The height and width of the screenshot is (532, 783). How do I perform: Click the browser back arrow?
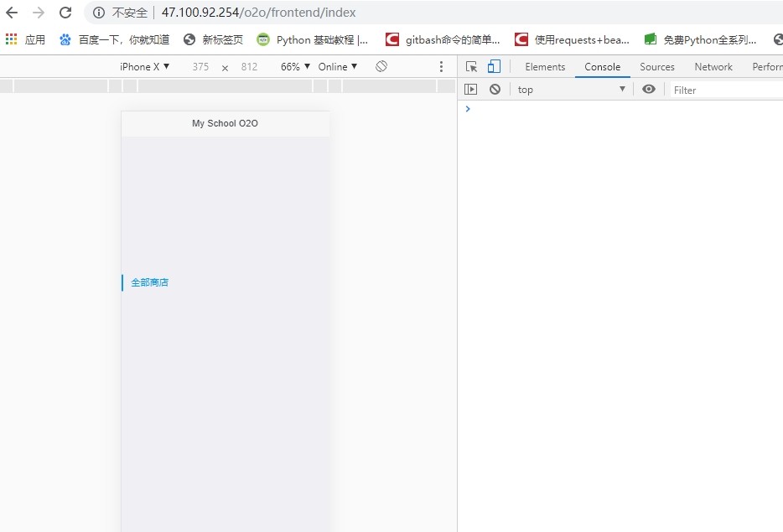tap(12, 13)
